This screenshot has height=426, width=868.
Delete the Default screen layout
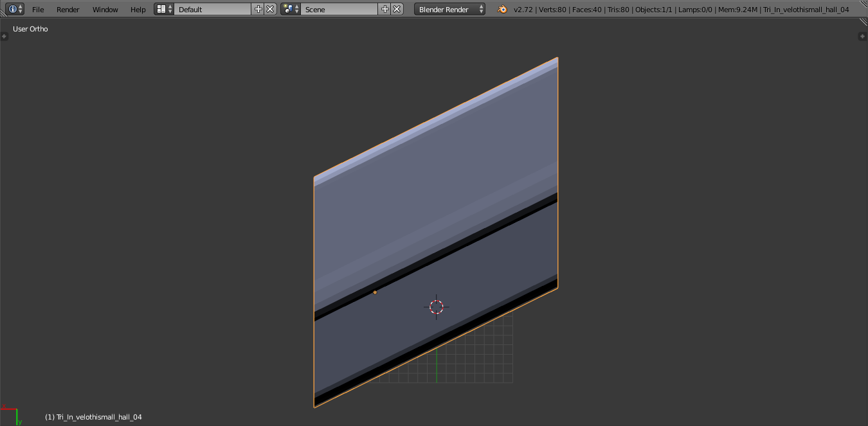point(271,9)
